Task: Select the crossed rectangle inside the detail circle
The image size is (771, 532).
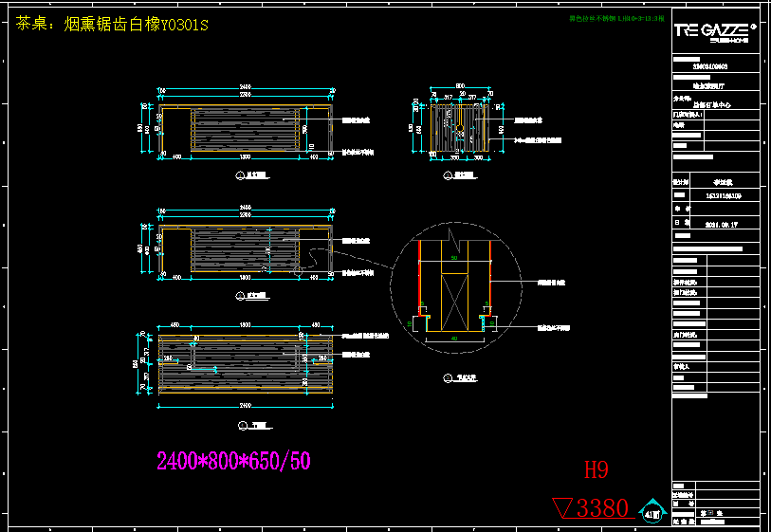Action: pos(454,303)
